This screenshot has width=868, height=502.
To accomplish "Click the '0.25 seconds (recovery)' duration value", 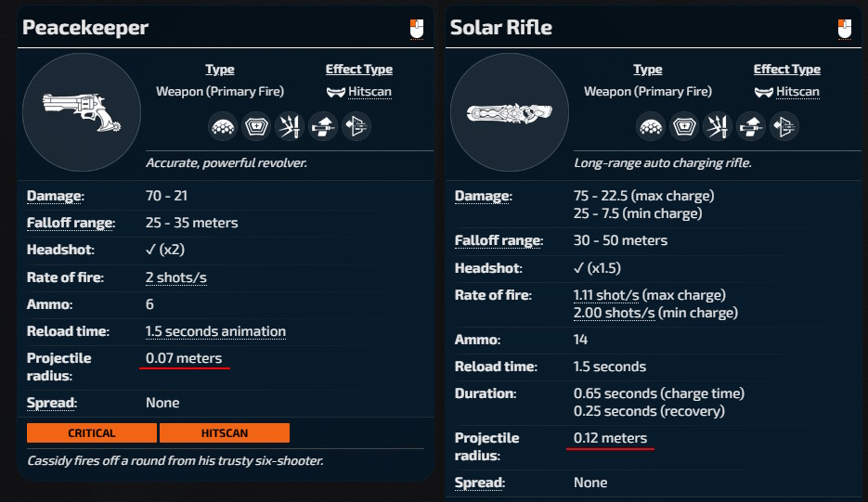I will (649, 411).
